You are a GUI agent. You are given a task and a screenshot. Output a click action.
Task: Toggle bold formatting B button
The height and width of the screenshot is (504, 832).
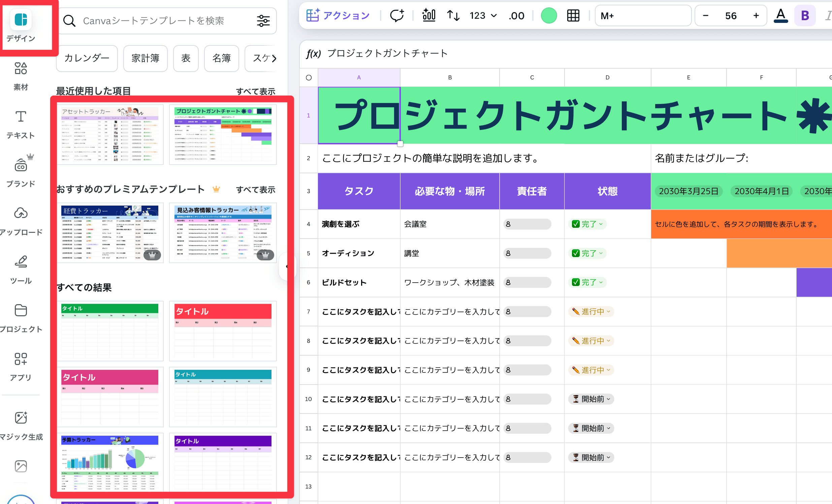[805, 15]
